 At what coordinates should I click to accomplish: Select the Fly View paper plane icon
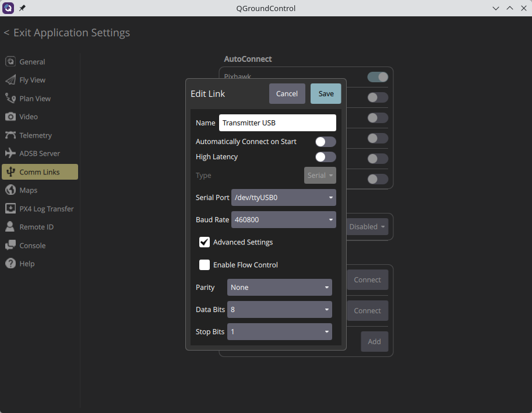click(10, 80)
